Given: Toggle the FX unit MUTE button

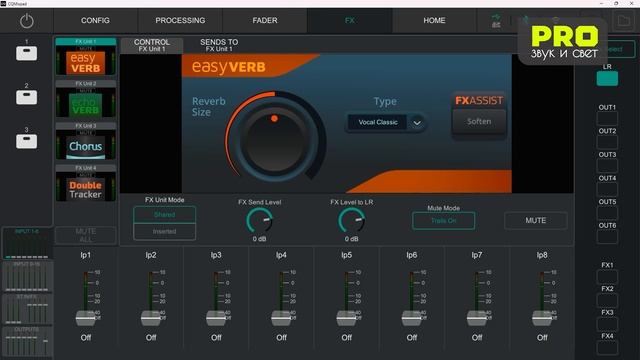Looking at the screenshot, I should 536,220.
